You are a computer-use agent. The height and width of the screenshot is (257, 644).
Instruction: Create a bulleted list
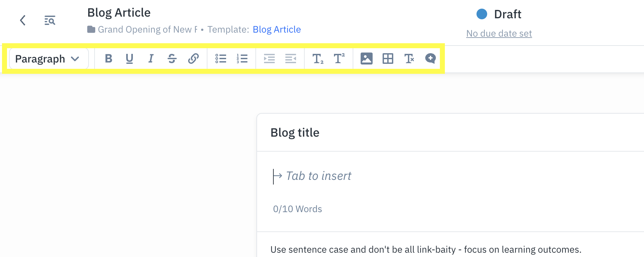click(220, 59)
